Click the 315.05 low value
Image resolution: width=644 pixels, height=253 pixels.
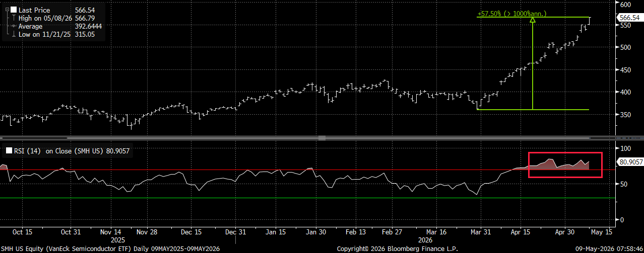click(84, 34)
